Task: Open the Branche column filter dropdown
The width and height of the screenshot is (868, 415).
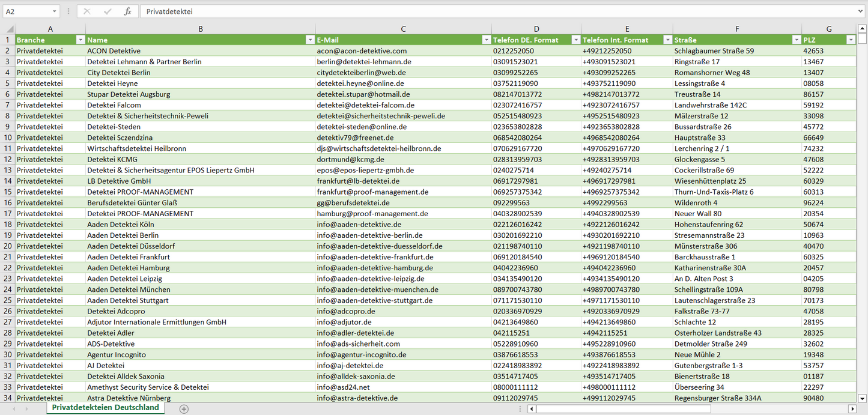Action: [80, 40]
